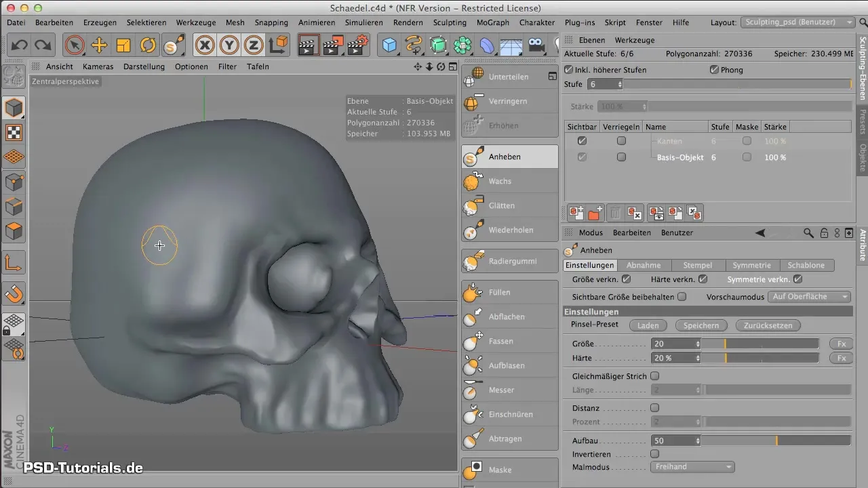Click the Redo arrow icon
Image resolution: width=868 pixels, height=488 pixels.
[43, 45]
